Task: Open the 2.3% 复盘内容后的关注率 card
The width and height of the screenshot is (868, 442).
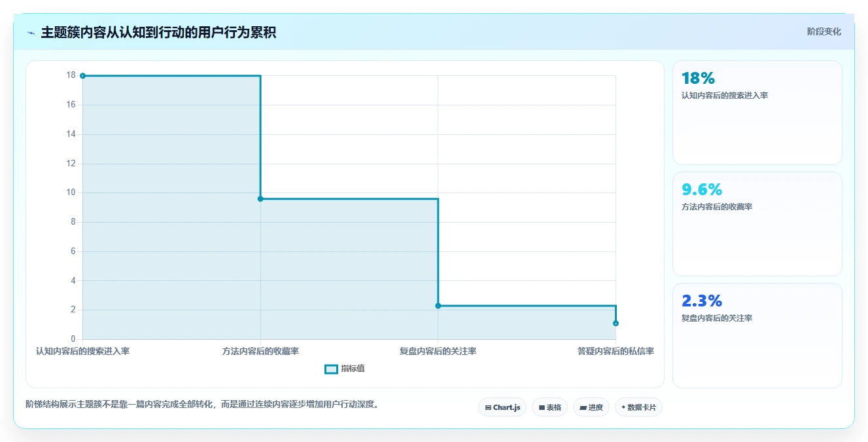Action: (x=757, y=335)
